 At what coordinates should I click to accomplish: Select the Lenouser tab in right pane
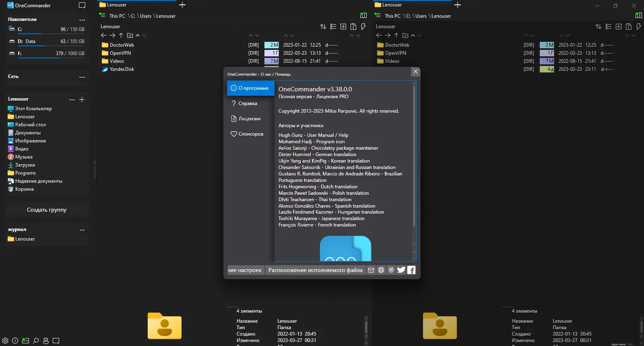point(412,5)
